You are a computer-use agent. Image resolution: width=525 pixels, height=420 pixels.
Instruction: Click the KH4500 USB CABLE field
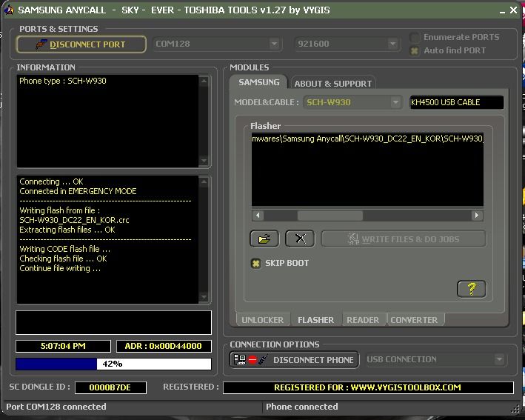coord(457,102)
